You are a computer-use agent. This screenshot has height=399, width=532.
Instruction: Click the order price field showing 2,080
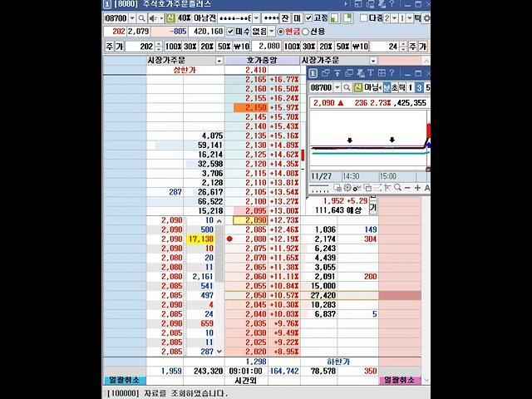point(266,47)
